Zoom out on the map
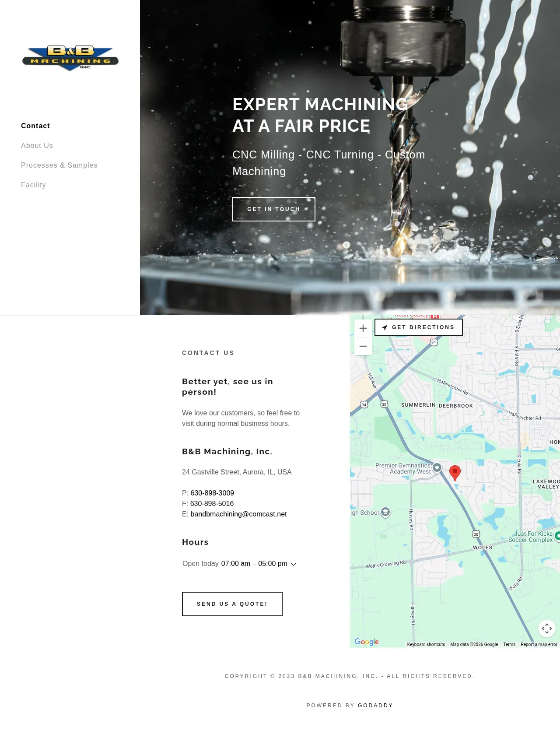The height and width of the screenshot is (734, 560). pyautogui.click(x=363, y=346)
